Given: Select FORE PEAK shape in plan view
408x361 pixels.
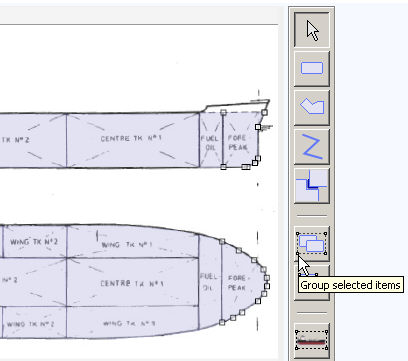Looking at the screenshot, I should point(243,282).
